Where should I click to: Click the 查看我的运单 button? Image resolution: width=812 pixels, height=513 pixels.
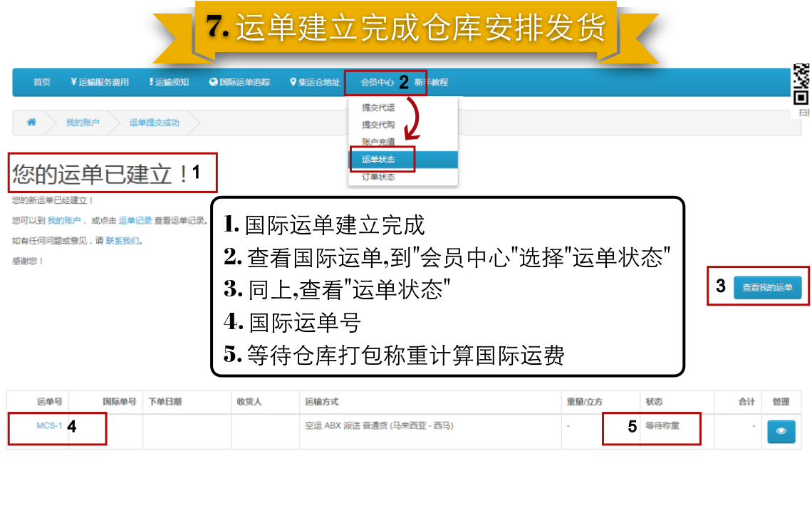(x=767, y=288)
